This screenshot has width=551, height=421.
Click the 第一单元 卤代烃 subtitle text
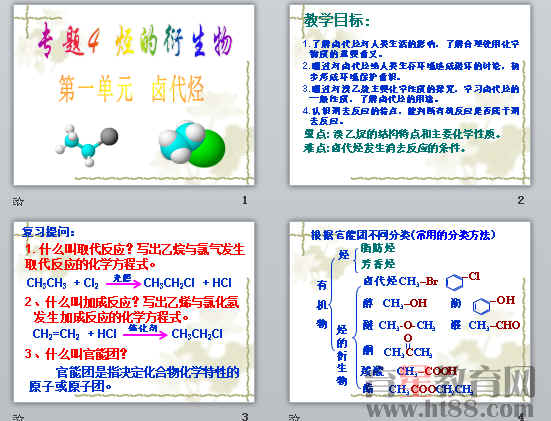click(131, 89)
